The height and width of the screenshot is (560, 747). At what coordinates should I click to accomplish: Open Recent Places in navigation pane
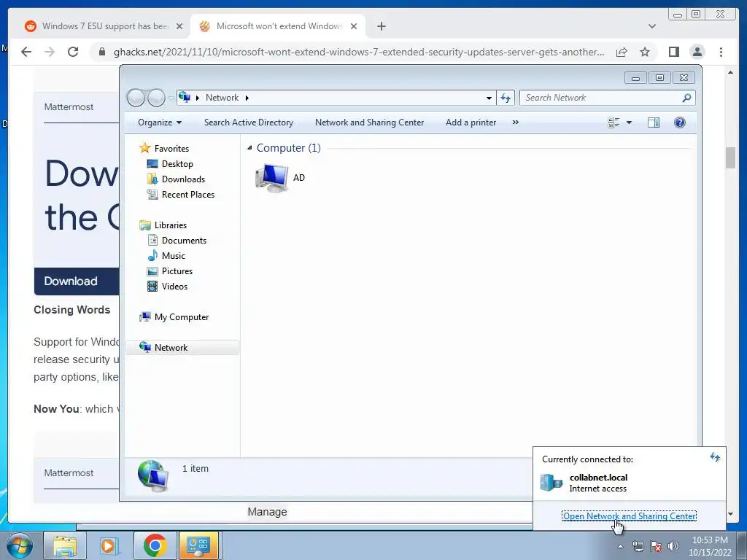click(181, 194)
